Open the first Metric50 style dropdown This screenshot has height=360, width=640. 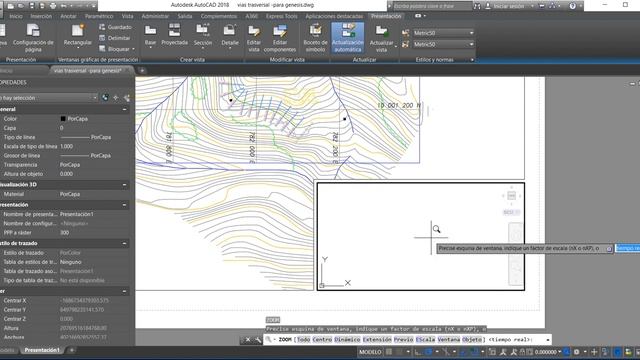point(443,33)
